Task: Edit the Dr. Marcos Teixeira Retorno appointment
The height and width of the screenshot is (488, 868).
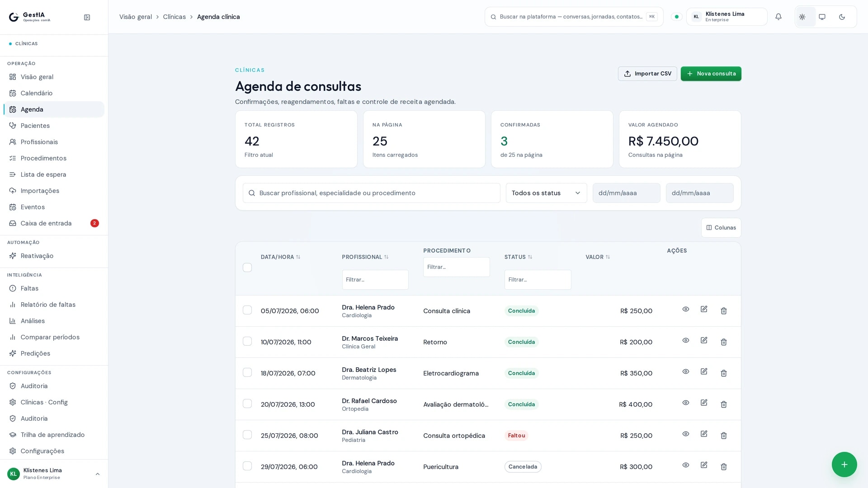Action: [704, 340]
